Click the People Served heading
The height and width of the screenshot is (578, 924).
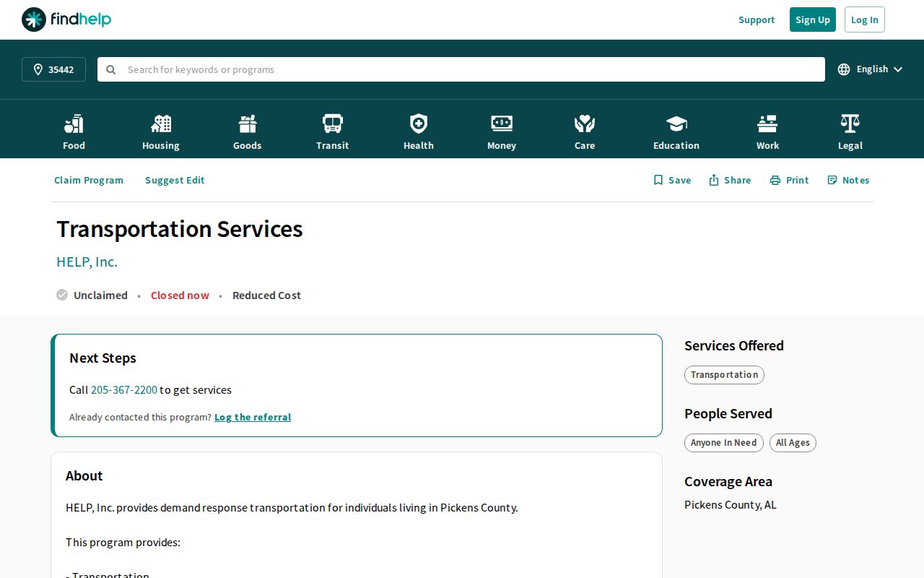(x=728, y=413)
